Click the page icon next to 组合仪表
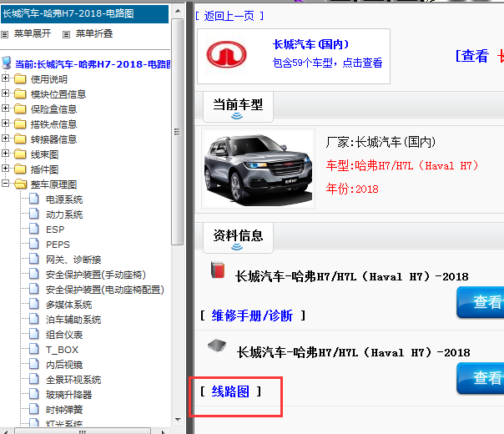 34,335
